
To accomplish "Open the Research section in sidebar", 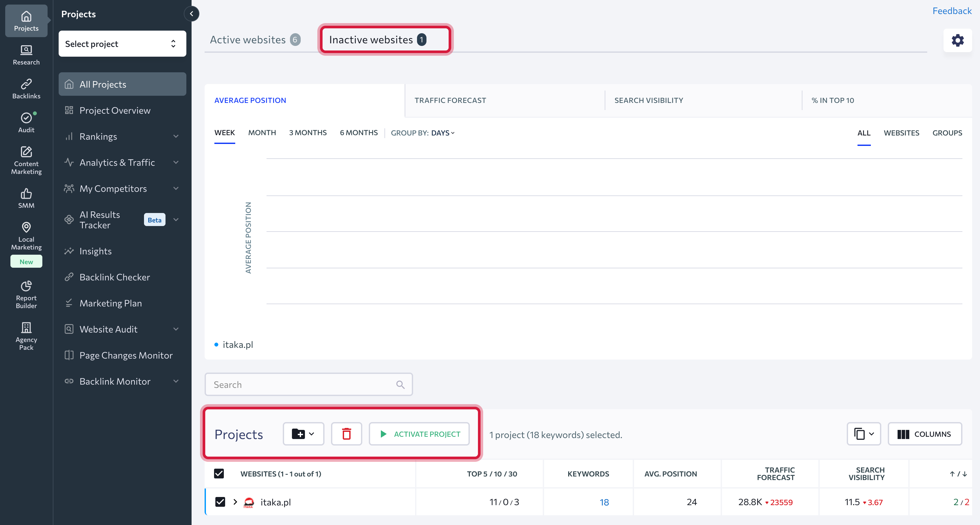I will tap(26, 55).
